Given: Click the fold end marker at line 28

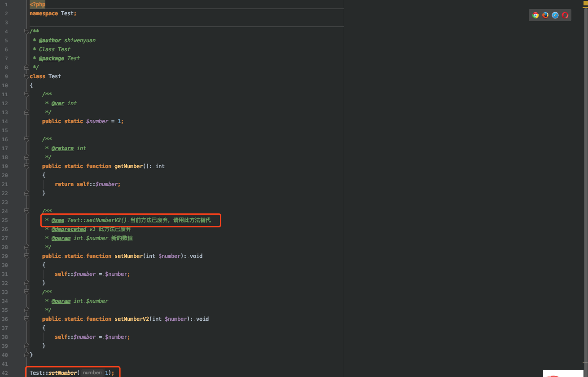Looking at the screenshot, I should click(27, 247).
